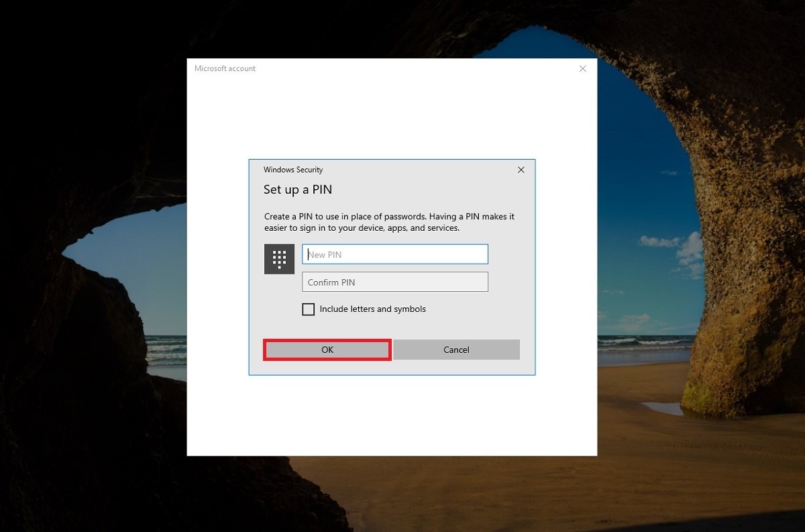Focus the Confirm PIN field

(395, 282)
